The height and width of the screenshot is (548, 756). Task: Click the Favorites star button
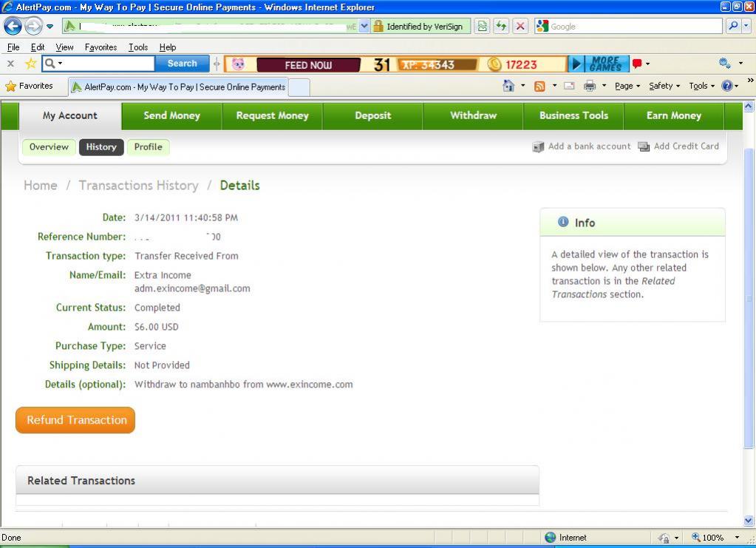point(29,86)
